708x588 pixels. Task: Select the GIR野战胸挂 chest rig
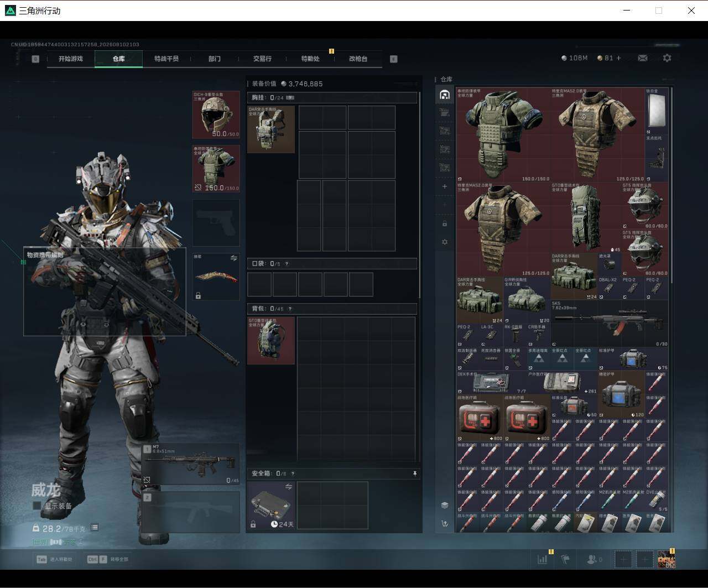tap(527, 300)
